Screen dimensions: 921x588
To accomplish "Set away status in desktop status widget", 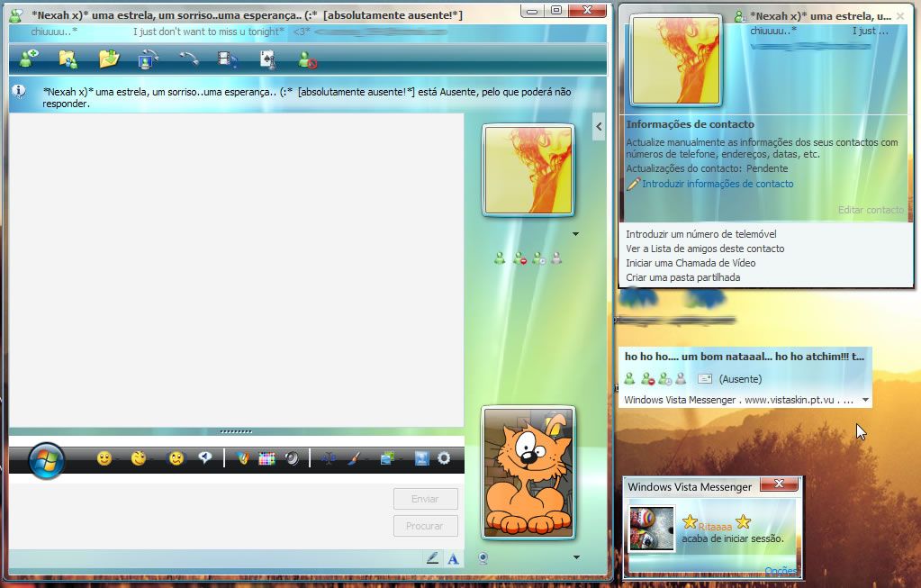I will point(665,379).
